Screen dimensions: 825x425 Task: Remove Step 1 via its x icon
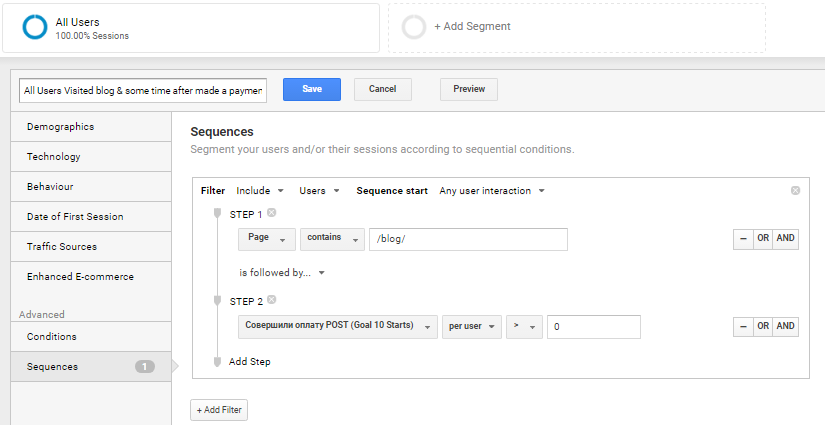[271, 212]
